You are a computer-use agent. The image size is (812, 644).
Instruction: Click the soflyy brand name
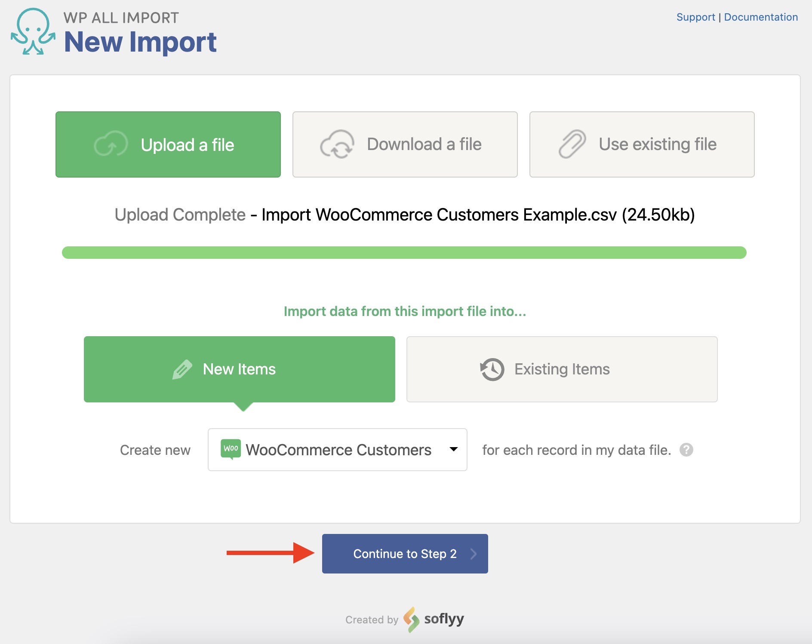click(444, 619)
